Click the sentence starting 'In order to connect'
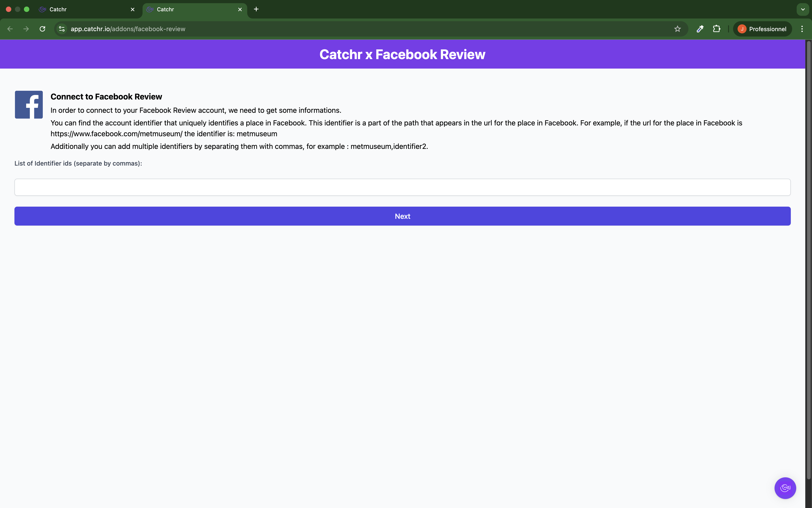 tap(196, 111)
